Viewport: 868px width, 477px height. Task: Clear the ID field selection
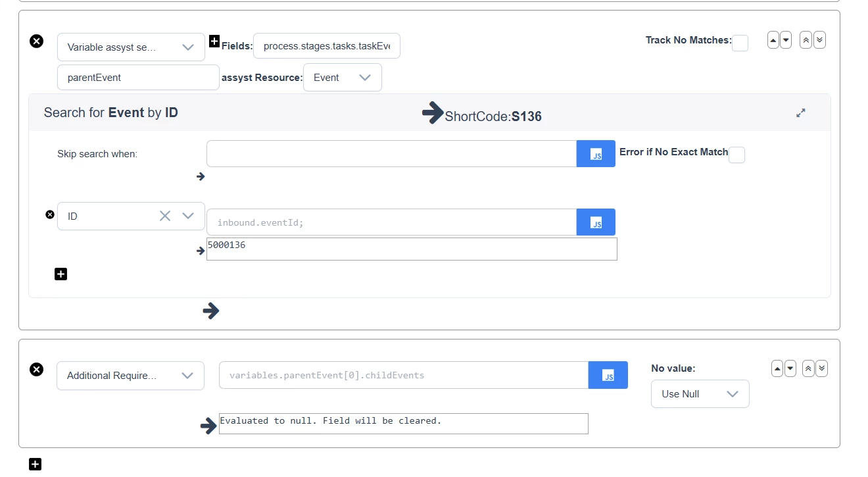165,216
